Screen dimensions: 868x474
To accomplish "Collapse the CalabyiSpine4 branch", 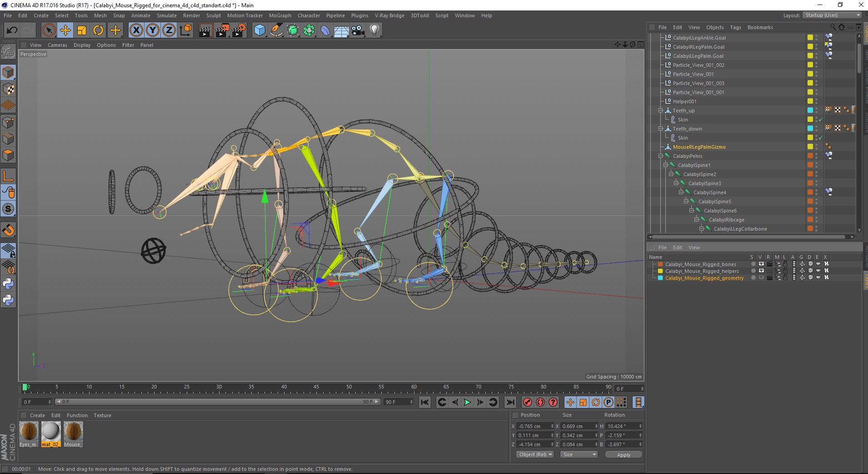I will tap(681, 192).
